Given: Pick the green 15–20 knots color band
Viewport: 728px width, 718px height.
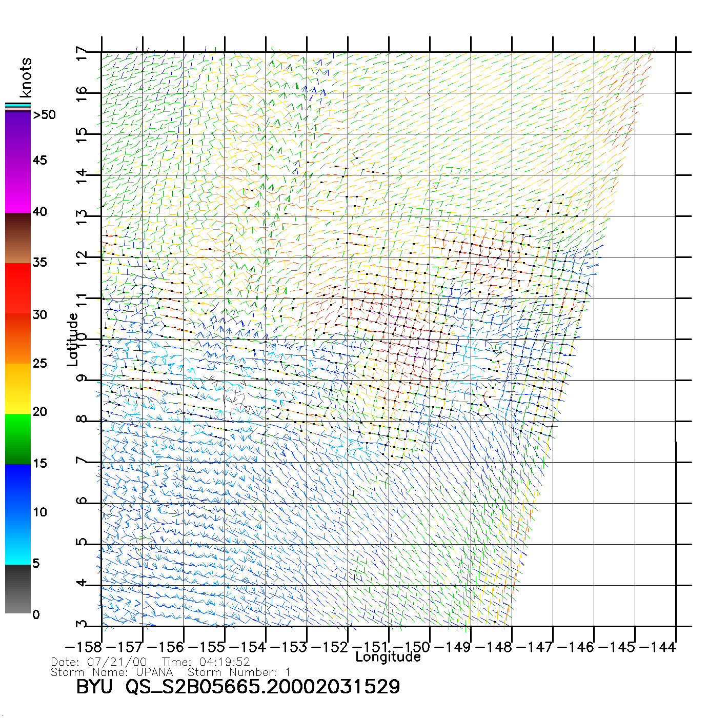Looking at the screenshot, I should pyautogui.click(x=18, y=438).
